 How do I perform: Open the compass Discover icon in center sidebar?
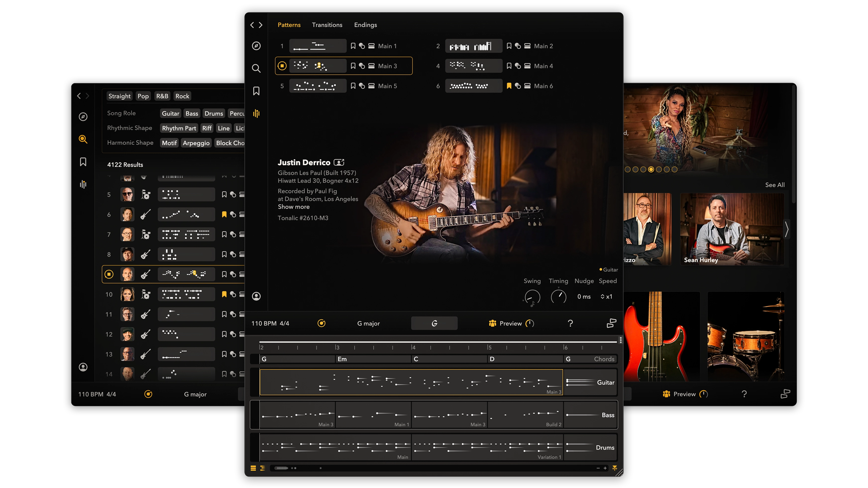[256, 46]
